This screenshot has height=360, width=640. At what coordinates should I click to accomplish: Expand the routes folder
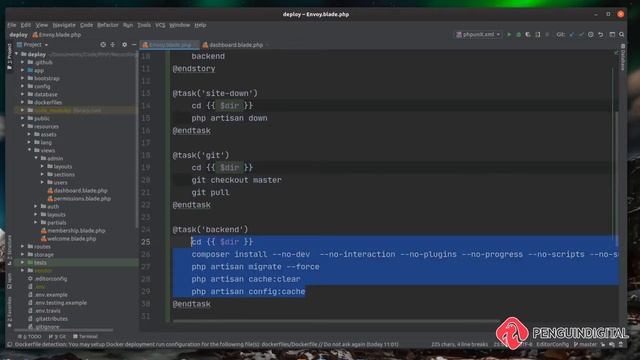[x=23, y=247]
